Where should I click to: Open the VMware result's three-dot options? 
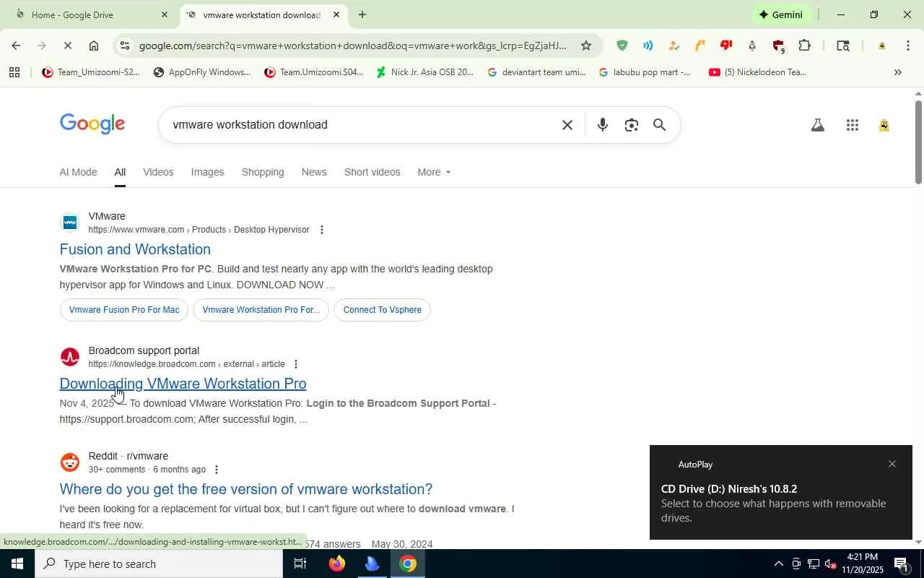tap(322, 230)
